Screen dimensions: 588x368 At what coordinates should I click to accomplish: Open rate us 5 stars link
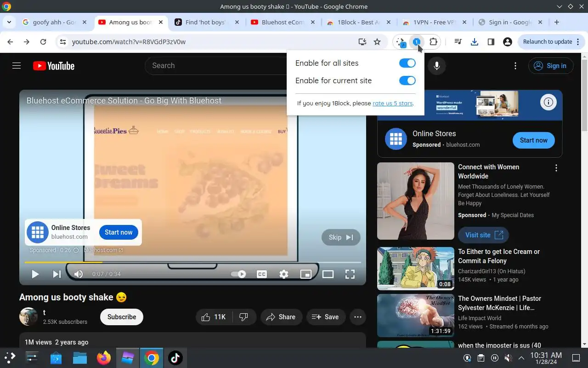pyautogui.click(x=392, y=103)
